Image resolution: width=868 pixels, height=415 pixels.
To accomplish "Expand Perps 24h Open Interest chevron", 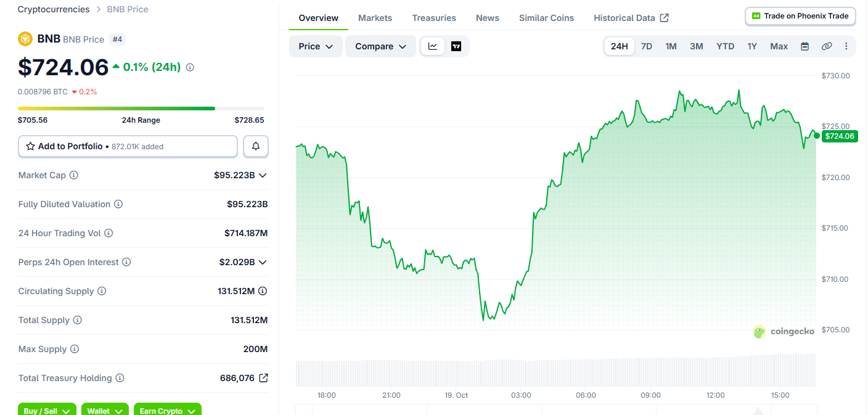I will tap(263, 262).
